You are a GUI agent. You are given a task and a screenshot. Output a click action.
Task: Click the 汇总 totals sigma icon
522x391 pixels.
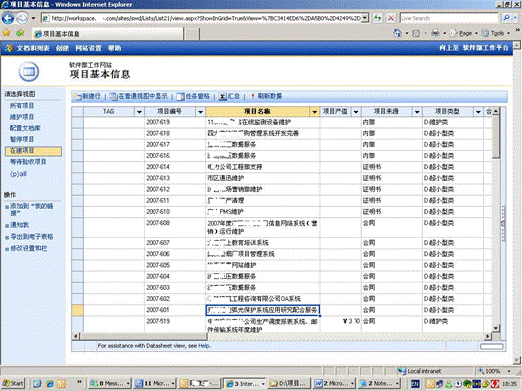pyautogui.click(x=223, y=97)
